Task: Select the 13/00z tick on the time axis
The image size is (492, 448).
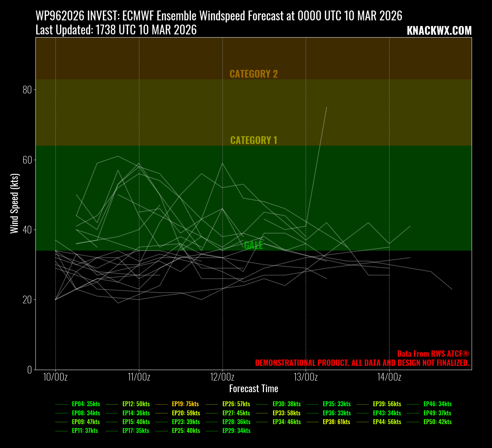Action: coord(306,377)
